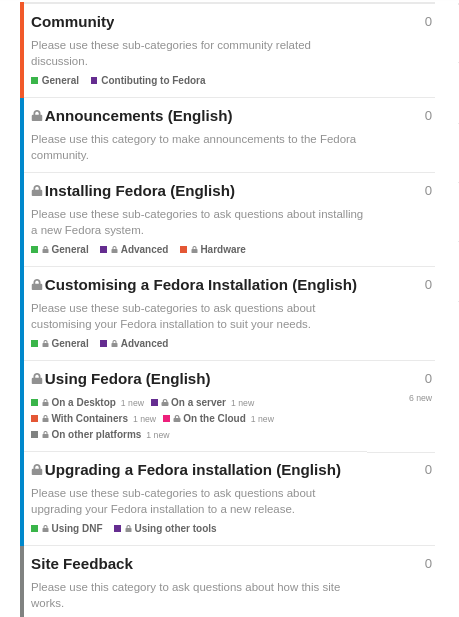Open the Community category

point(72,22)
